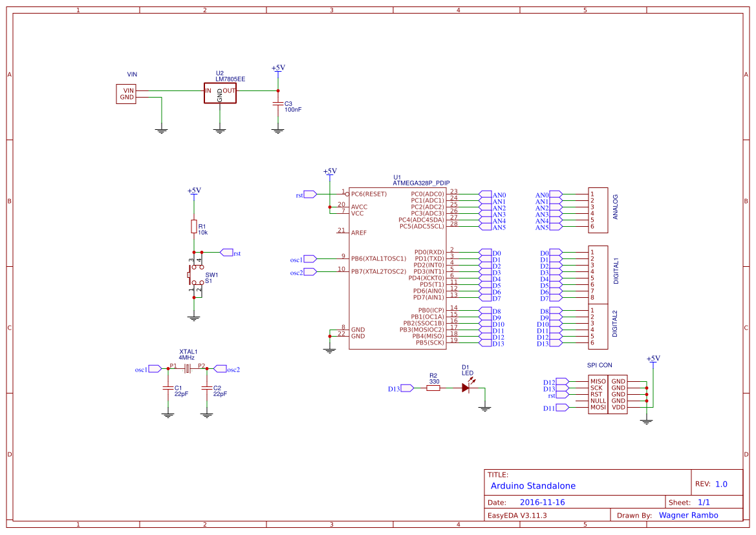Click the PC6(RESET) pin label
Viewport: 756px width, 535px height.
369,194
